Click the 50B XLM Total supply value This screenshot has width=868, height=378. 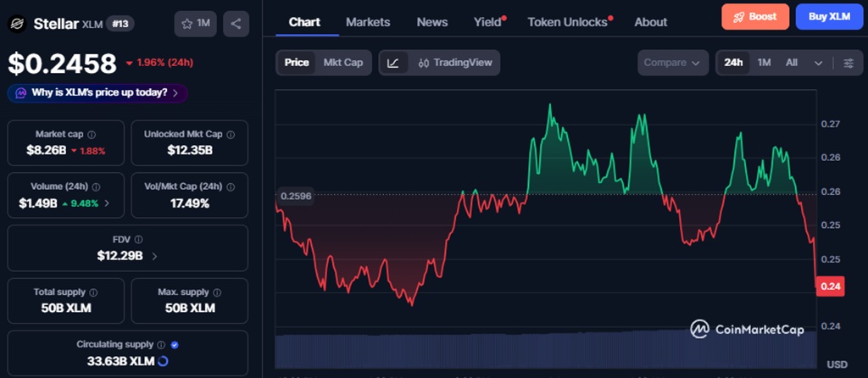pyautogui.click(x=66, y=309)
